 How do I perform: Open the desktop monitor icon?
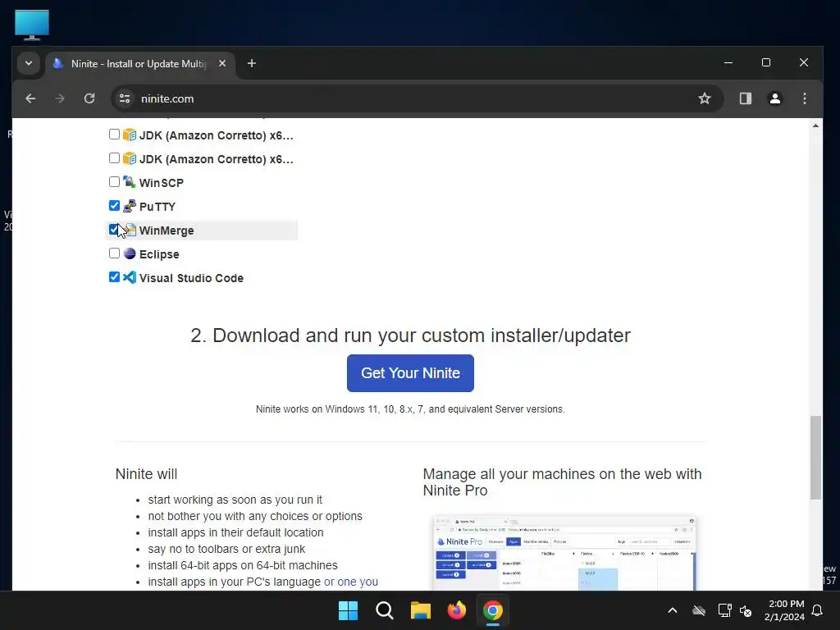point(32,25)
